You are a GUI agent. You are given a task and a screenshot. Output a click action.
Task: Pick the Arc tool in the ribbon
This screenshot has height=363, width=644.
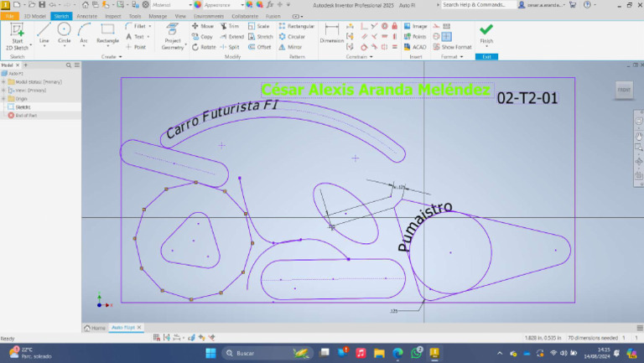coord(83,34)
